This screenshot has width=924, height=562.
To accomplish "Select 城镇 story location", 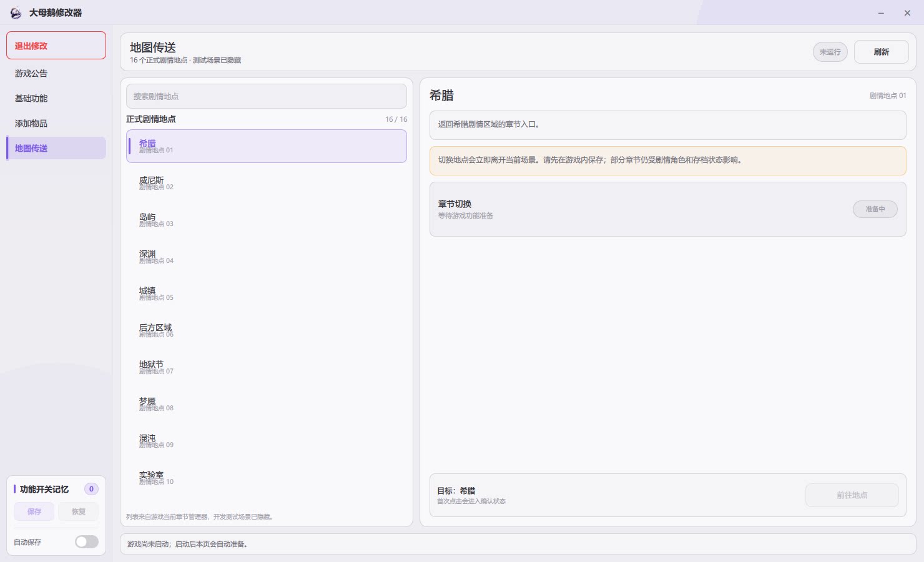I will click(267, 293).
